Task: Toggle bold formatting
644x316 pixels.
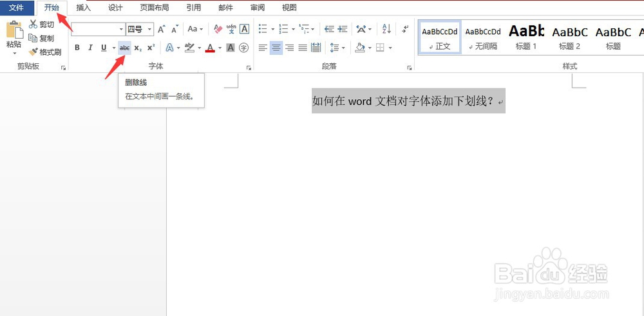Action: pos(77,48)
